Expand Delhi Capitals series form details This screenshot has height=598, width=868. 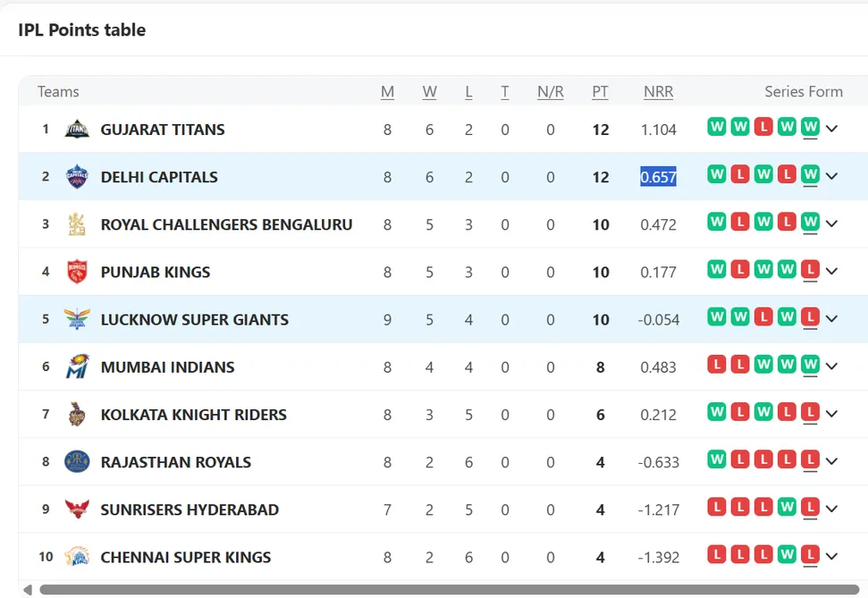coord(831,176)
